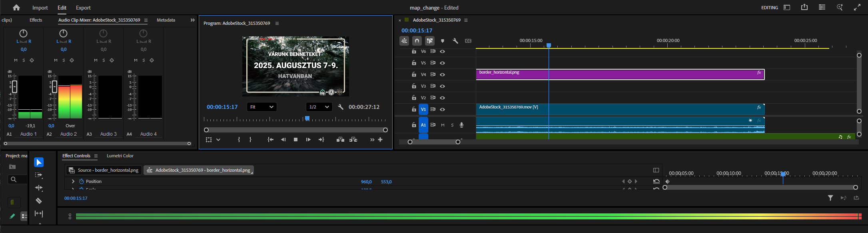
Task: Open the Fit zoom level dropdown
Action: pos(261,107)
